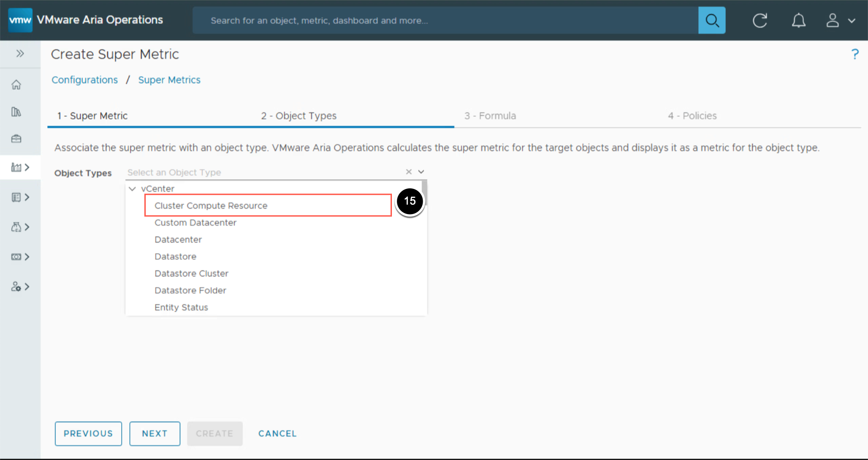This screenshot has height=460, width=868.
Task: Select Cluster Compute Resource object type
Action: (211, 206)
